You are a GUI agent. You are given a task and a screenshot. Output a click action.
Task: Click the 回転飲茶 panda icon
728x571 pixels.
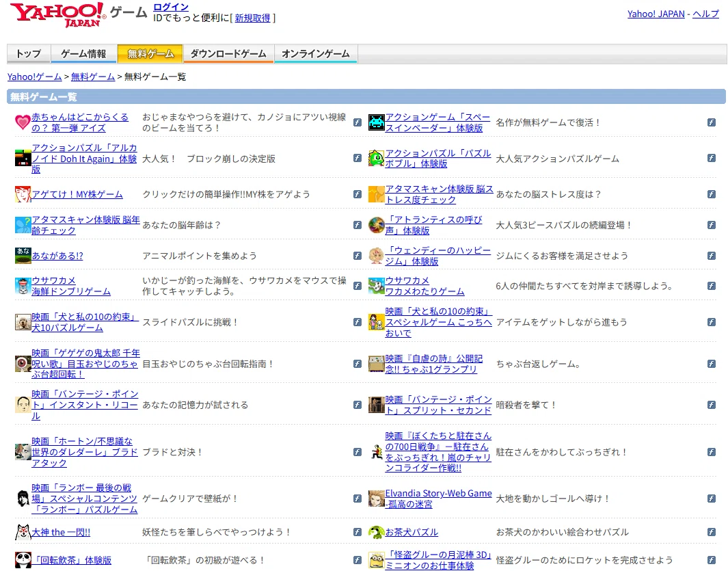pos(23,560)
